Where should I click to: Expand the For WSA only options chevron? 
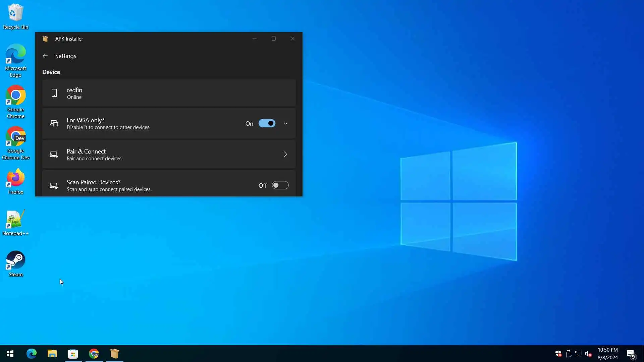click(285, 123)
